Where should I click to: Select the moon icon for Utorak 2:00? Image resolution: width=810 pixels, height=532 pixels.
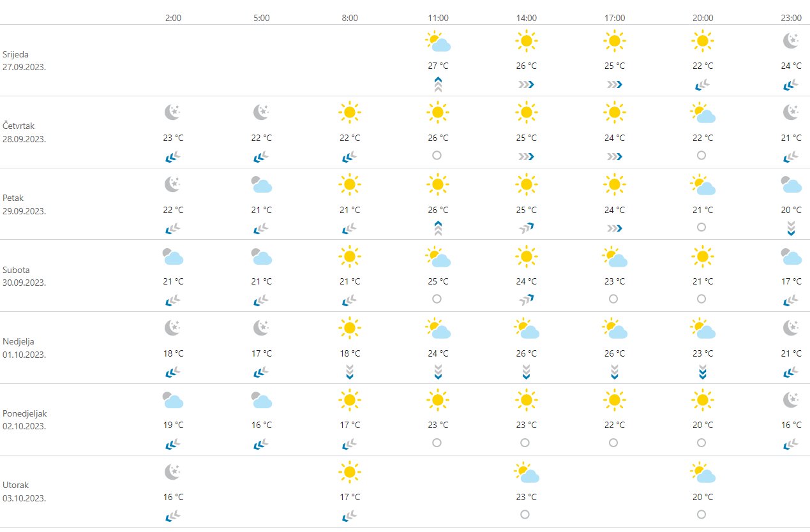(173, 472)
